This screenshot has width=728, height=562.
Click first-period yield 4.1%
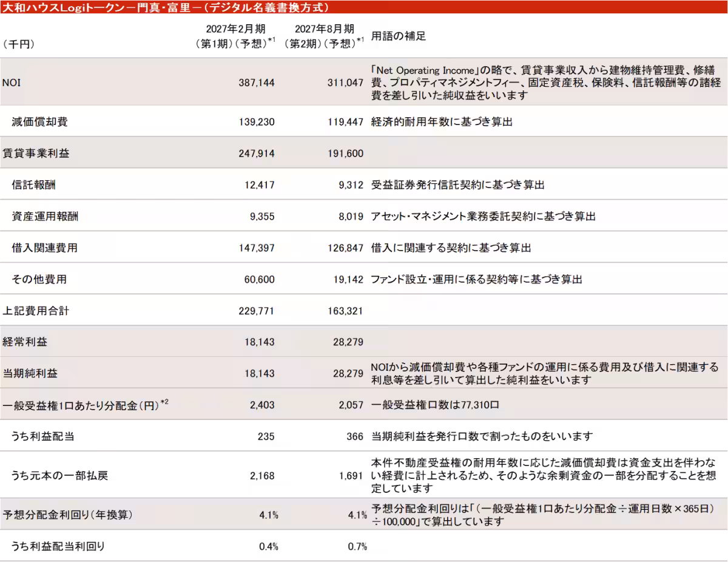tap(269, 515)
